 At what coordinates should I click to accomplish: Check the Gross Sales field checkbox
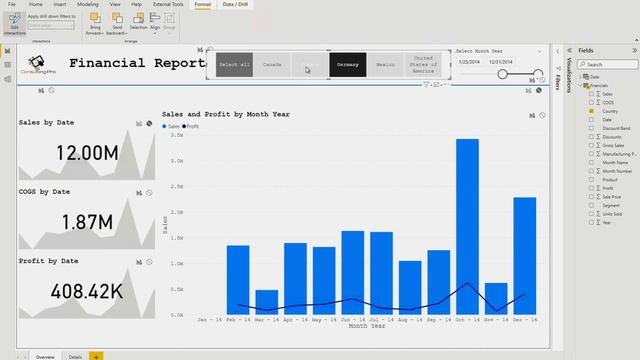click(x=591, y=145)
